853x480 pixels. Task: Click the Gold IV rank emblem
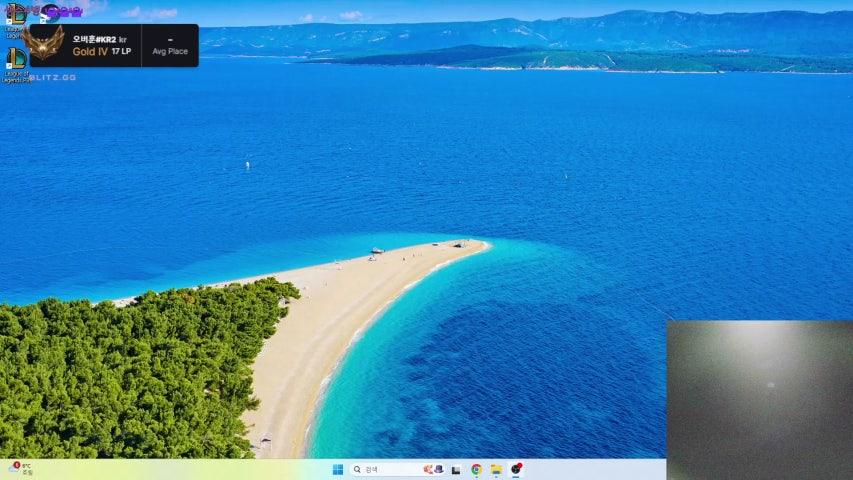pos(45,45)
